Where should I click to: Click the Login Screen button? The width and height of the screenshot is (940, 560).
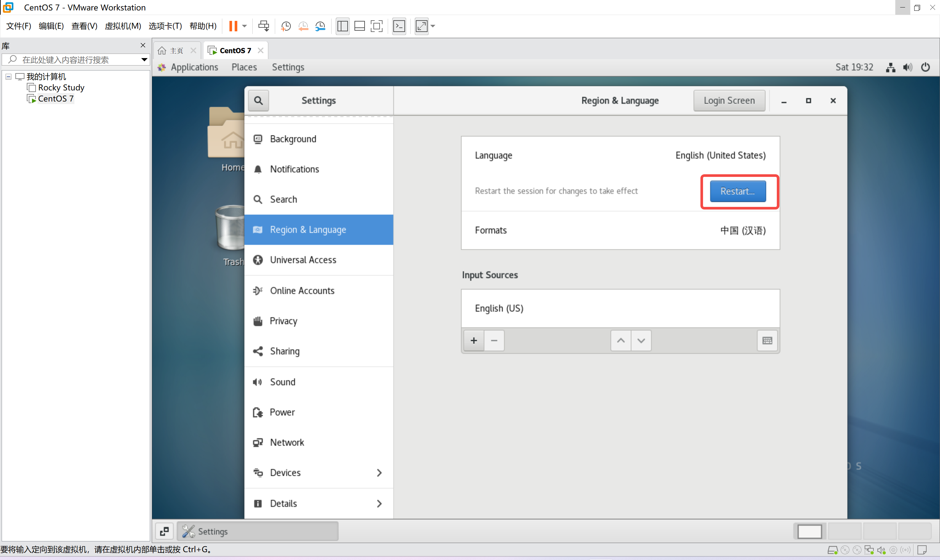[x=729, y=101]
